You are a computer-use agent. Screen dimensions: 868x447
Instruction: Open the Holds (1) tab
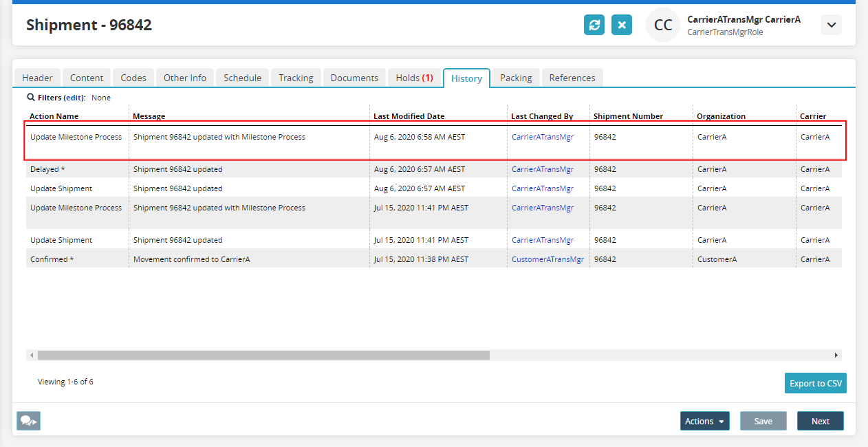(x=414, y=78)
